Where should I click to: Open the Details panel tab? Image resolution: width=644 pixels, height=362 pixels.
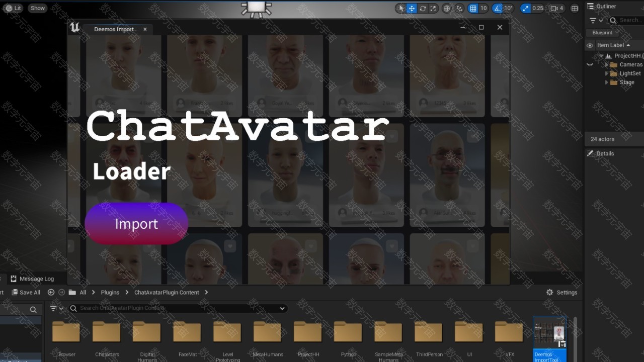[x=600, y=153]
